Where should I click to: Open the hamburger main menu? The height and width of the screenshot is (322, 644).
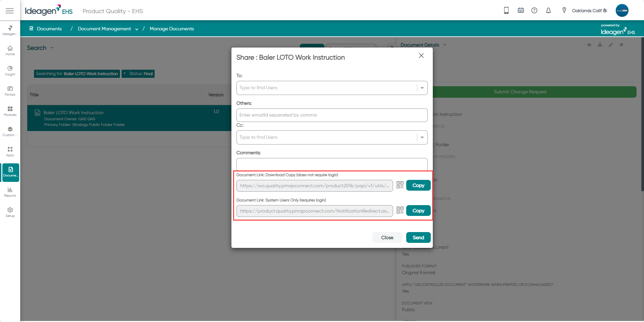pyautogui.click(x=10, y=11)
